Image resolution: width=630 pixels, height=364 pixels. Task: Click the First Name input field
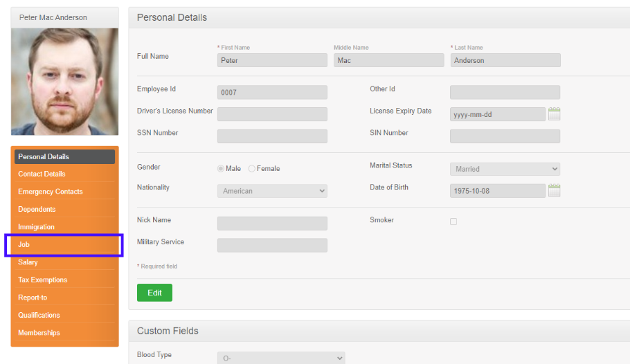point(272,60)
